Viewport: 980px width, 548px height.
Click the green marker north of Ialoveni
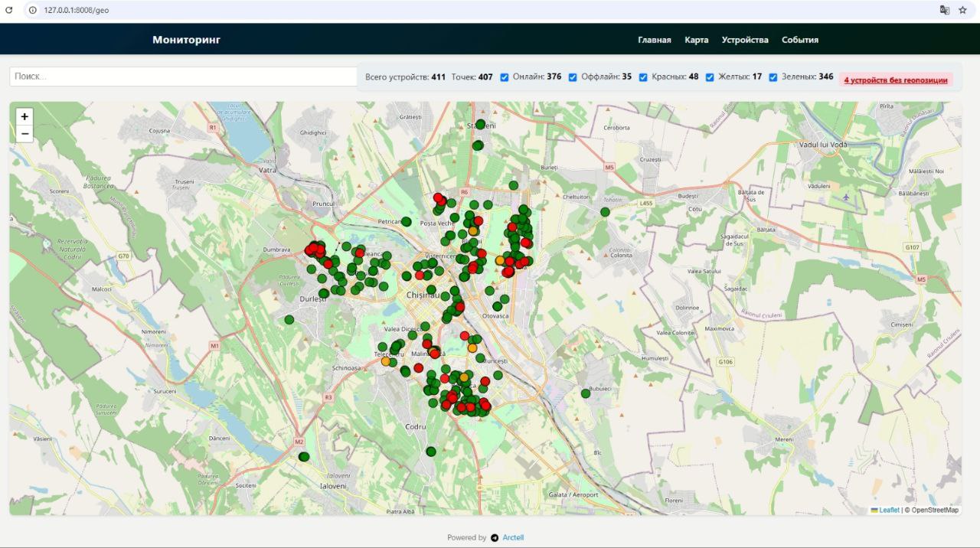(304, 457)
